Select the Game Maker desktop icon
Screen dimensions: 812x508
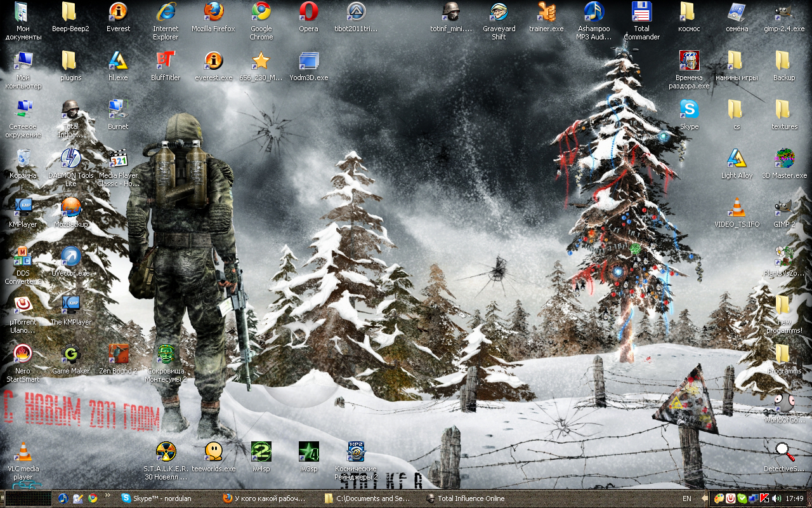(70, 354)
